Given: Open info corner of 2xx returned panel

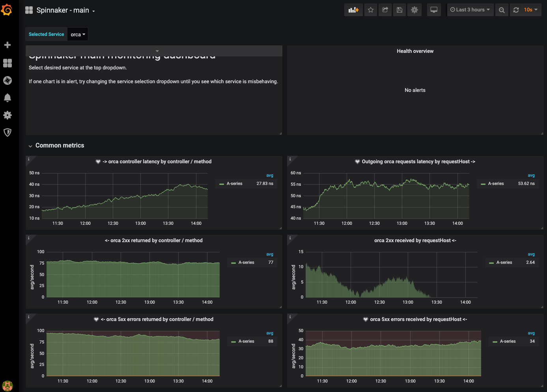Looking at the screenshot, I should (x=28, y=238).
